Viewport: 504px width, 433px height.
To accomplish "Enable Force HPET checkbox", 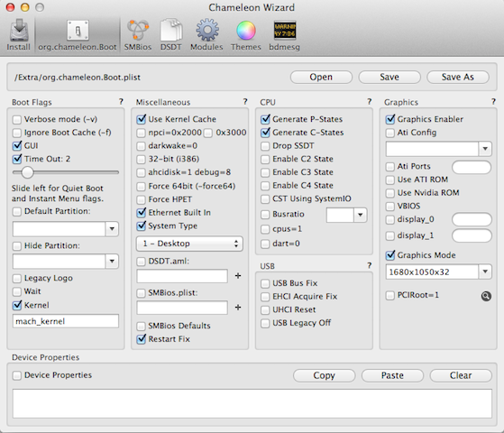I will [x=142, y=199].
